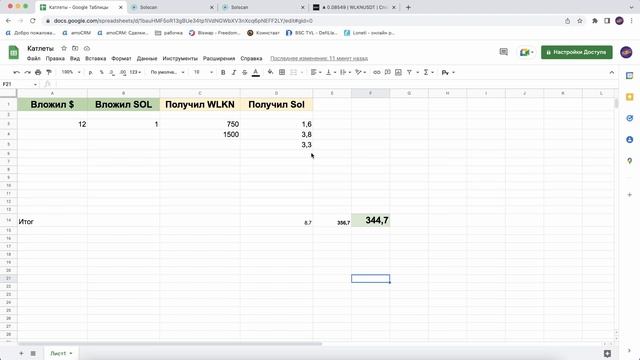This screenshot has width=640, height=360.
Task: Open the font size dropdown
Action: 203,72
